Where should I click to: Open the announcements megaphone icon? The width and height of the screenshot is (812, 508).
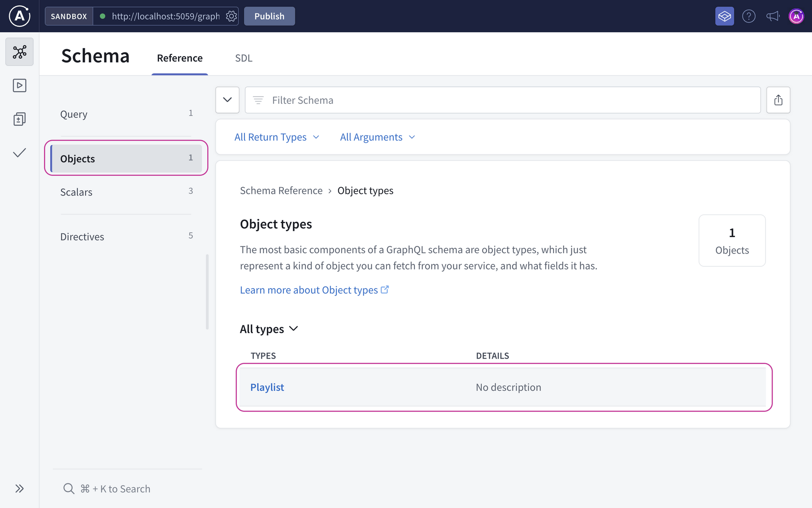tap(773, 16)
